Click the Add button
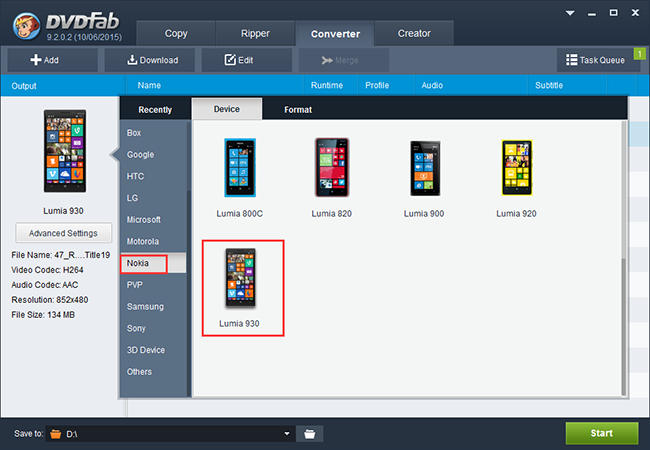 click(53, 60)
